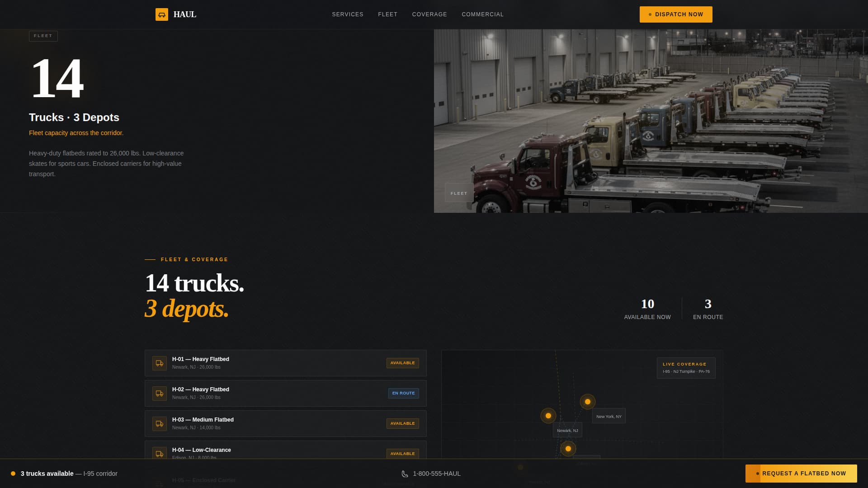Click the New York, NY map label
868x488 pixels.
pos(609,416)
